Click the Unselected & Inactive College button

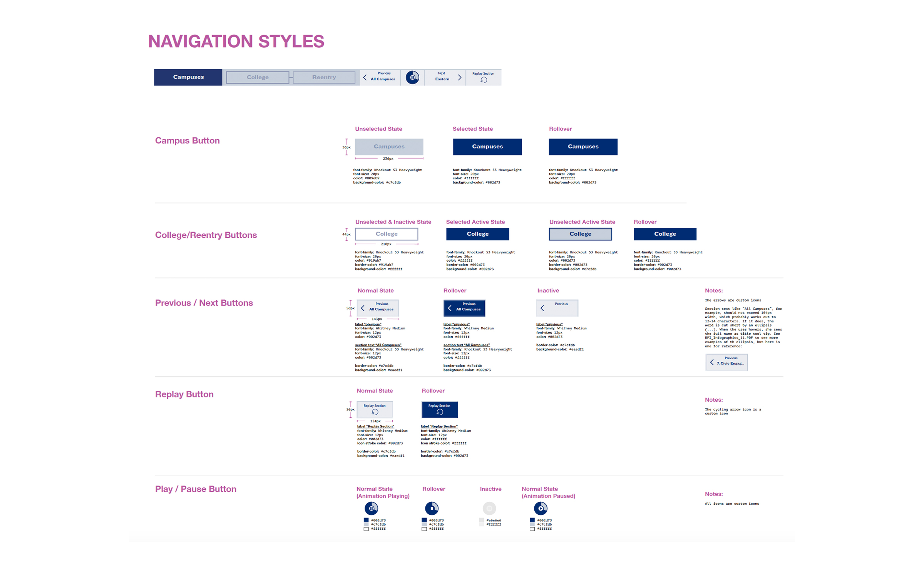pos(386,234)
